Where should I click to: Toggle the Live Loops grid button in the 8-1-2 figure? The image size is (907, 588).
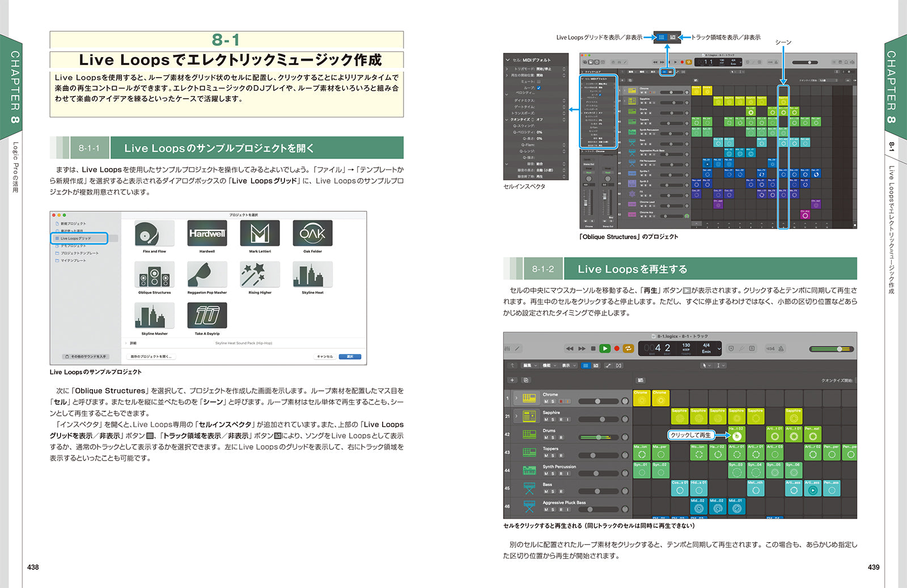[x=586, y=365]
